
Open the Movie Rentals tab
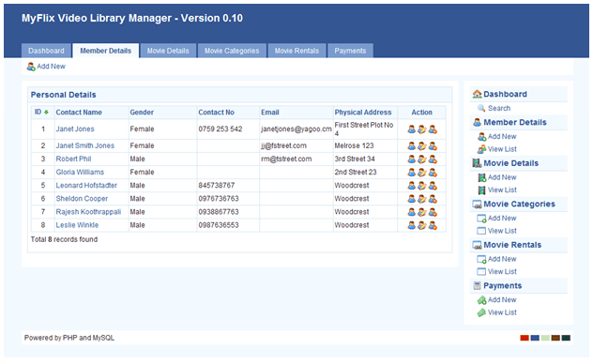click(296, 51)
